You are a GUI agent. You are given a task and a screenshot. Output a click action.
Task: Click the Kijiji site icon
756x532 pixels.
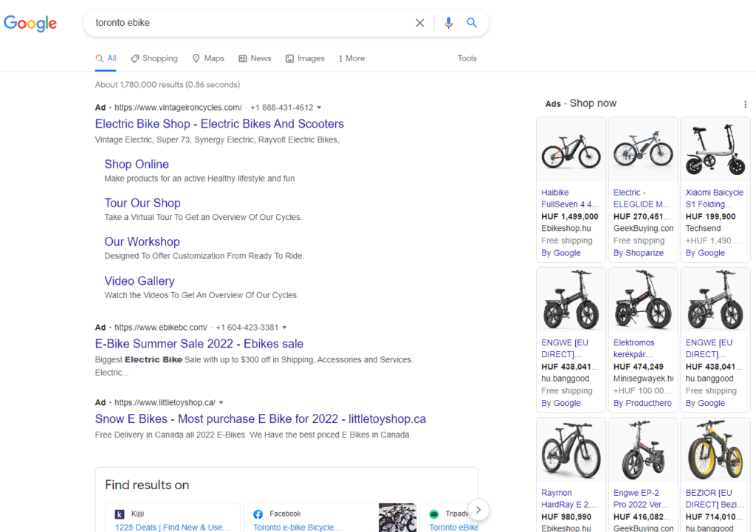point(119,514)
